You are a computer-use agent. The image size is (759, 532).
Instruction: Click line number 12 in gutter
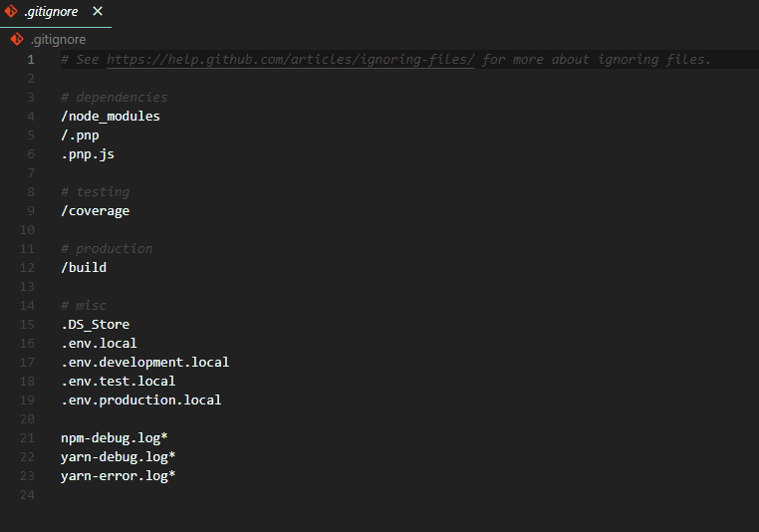coord(27,268)
